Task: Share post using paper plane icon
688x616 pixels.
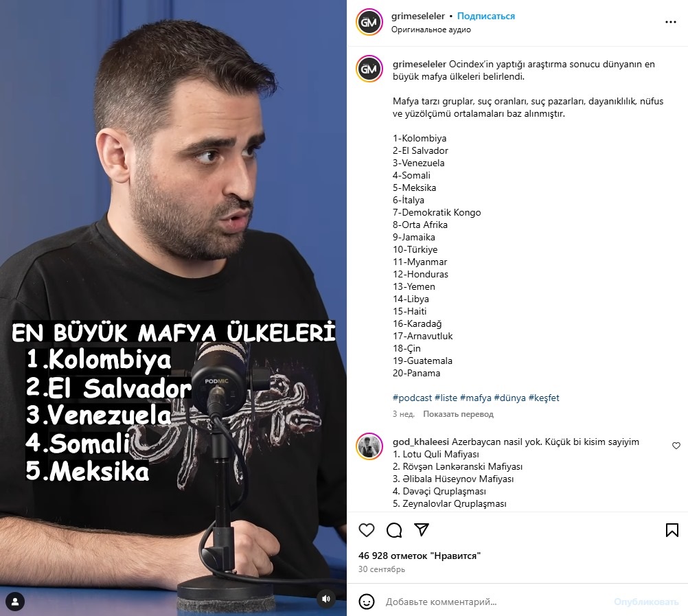Action: (x=422, y=529)
